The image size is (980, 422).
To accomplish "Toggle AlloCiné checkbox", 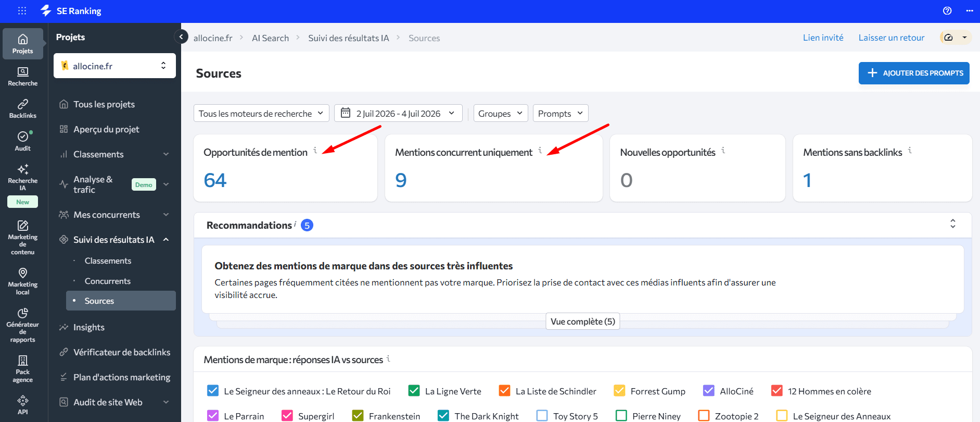I will pos(709,391).
